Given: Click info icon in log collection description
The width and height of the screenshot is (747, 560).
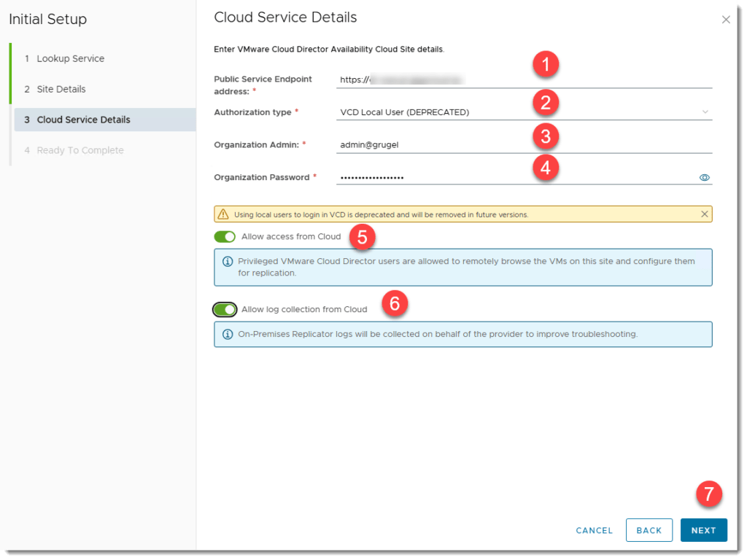Looking at the screenshot, I should click(x=228, y=335).
